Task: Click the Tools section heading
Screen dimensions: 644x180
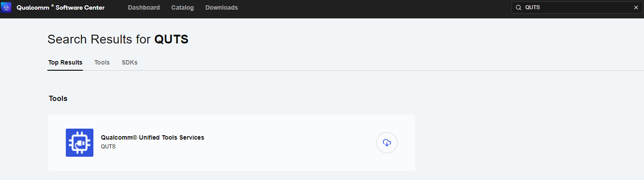Action: (x=58, y=98)
